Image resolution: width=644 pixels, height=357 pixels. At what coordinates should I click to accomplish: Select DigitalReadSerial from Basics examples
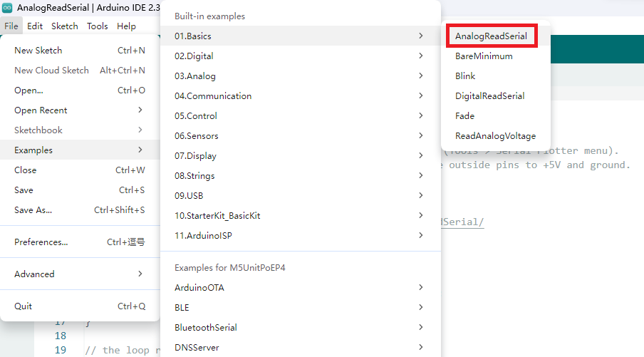click(489, 96)
